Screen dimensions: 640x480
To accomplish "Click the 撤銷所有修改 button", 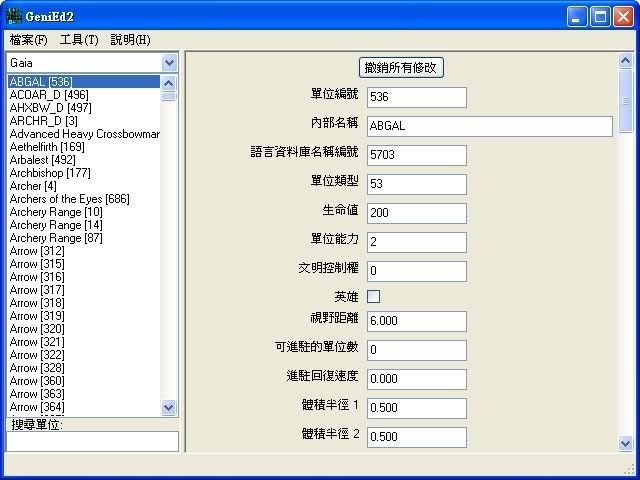I will click(401, 67).
